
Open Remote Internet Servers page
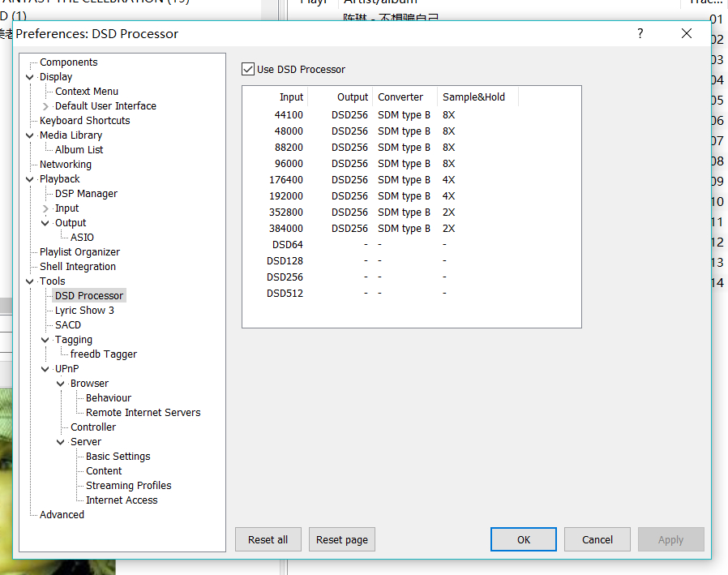143,413
